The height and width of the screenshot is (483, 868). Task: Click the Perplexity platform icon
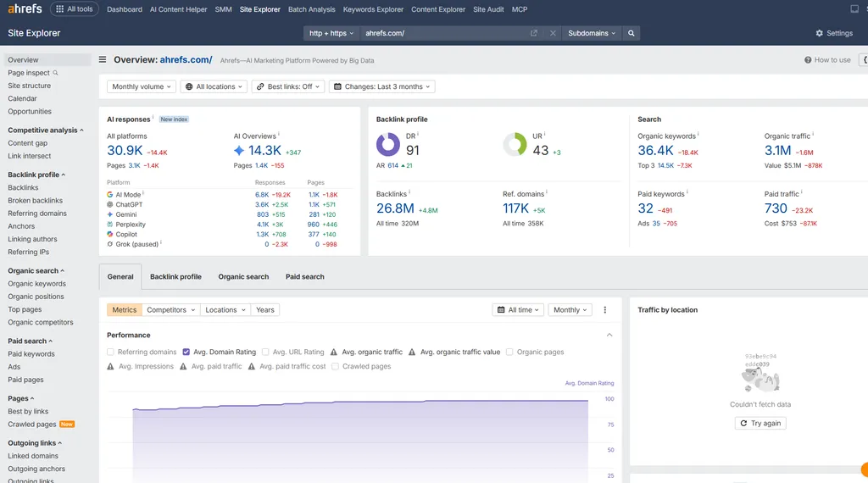[x=109, y=225]
